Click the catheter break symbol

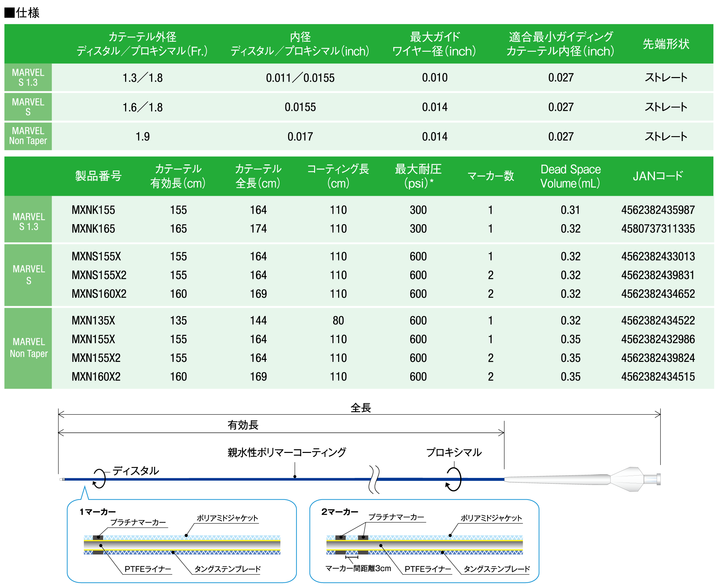pyautogui.click(x=374, y=479)
